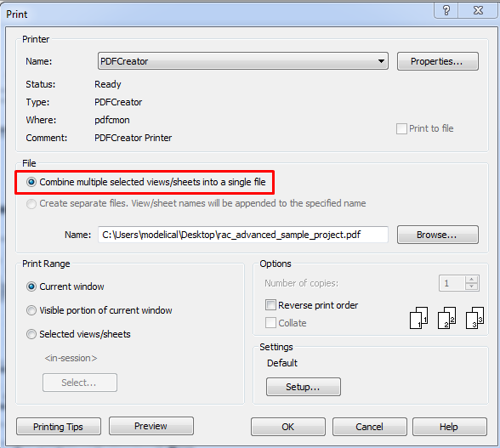Viewport: 500px width, 448px height.
Task: Click the second collate pages icon
Action: [446, 318]
